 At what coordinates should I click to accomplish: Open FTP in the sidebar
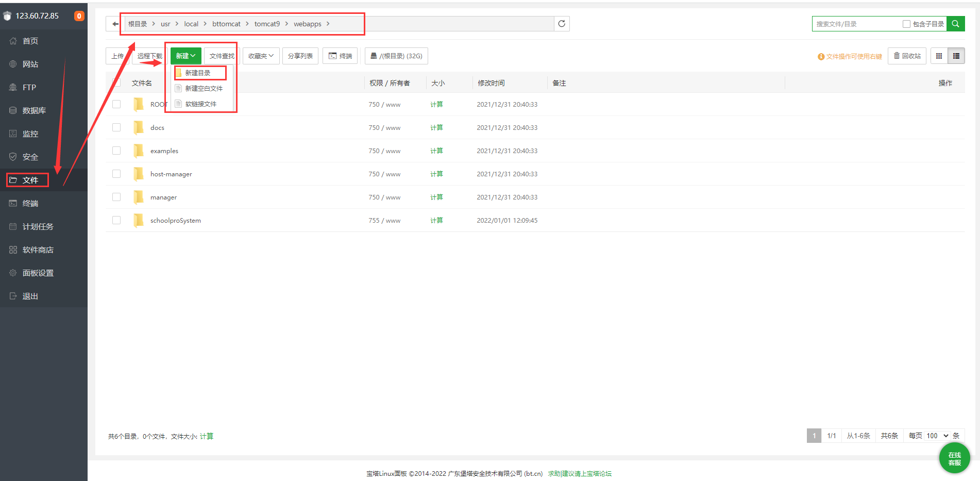pos(44,87)
